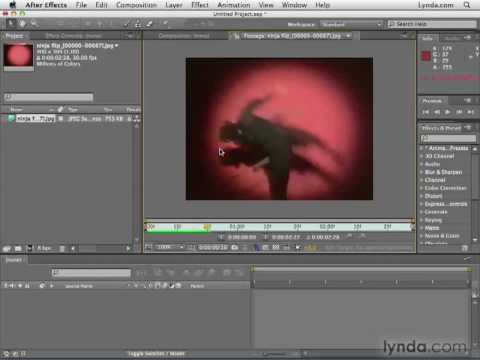This screenshot has height=360, width=480.
Task: Click the red color swatch in Info panel
Action: coord(426,56)
